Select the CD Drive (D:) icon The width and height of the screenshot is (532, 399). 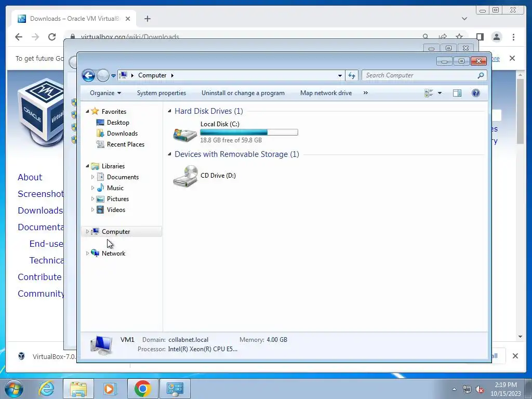pyautogui.click(x=185, y=176)
